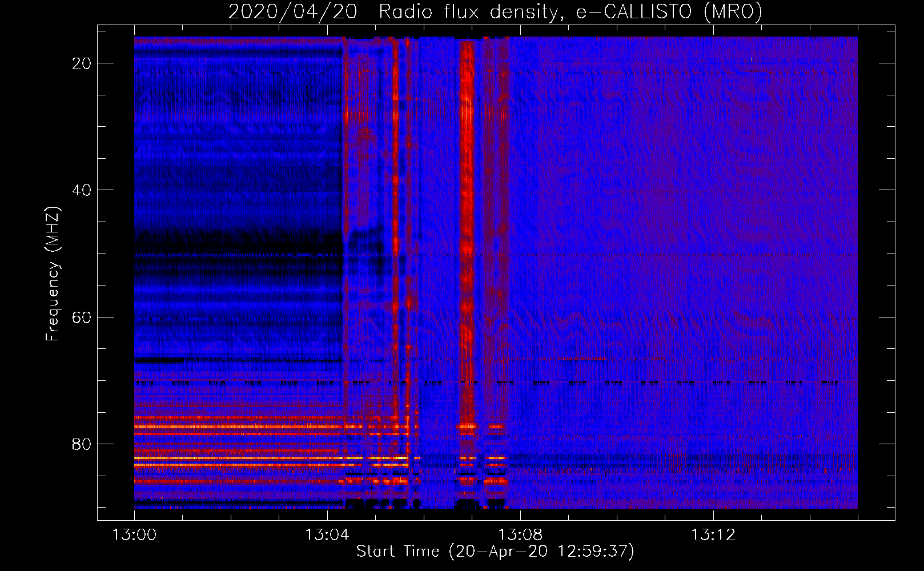Viewport: 924px width, 571px height.
Task: Click the '40' frequency tick label
Action: (x=82, y=190)
